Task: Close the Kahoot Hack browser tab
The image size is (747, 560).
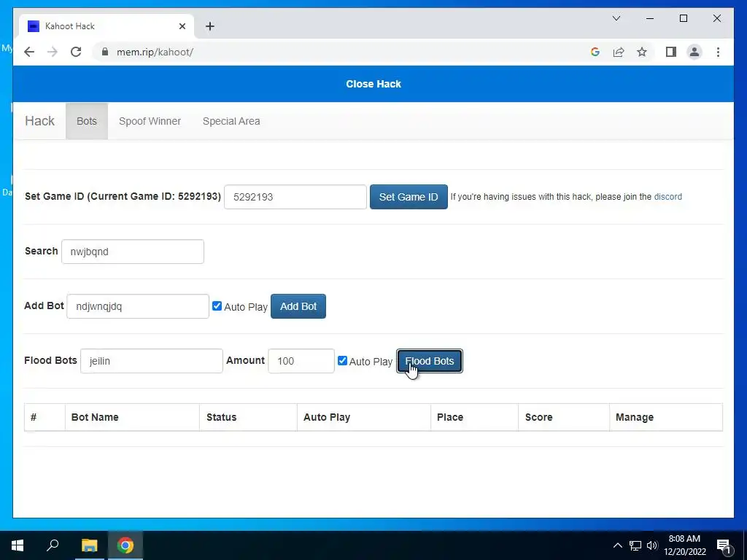Action: [182, 26]
